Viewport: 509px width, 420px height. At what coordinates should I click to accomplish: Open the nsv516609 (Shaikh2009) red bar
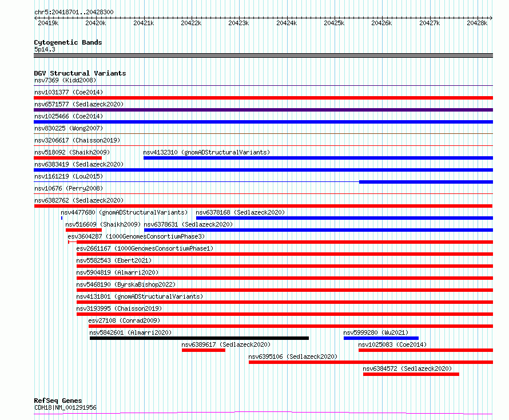[83, 230]
